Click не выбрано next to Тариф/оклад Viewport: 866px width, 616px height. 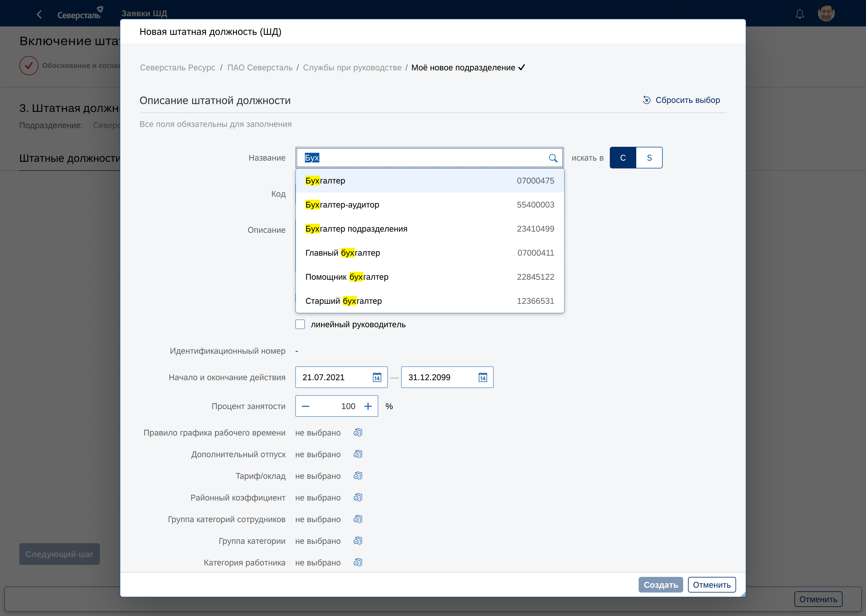[318, 476]
